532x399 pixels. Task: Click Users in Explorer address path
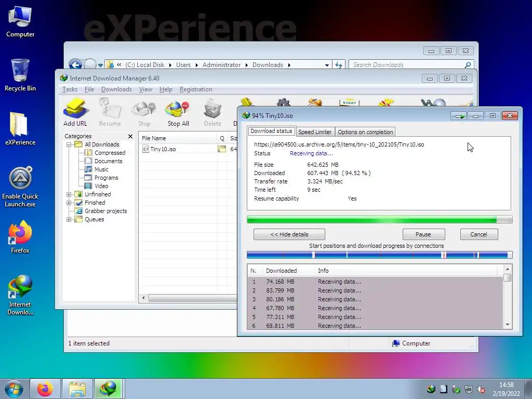183,65
